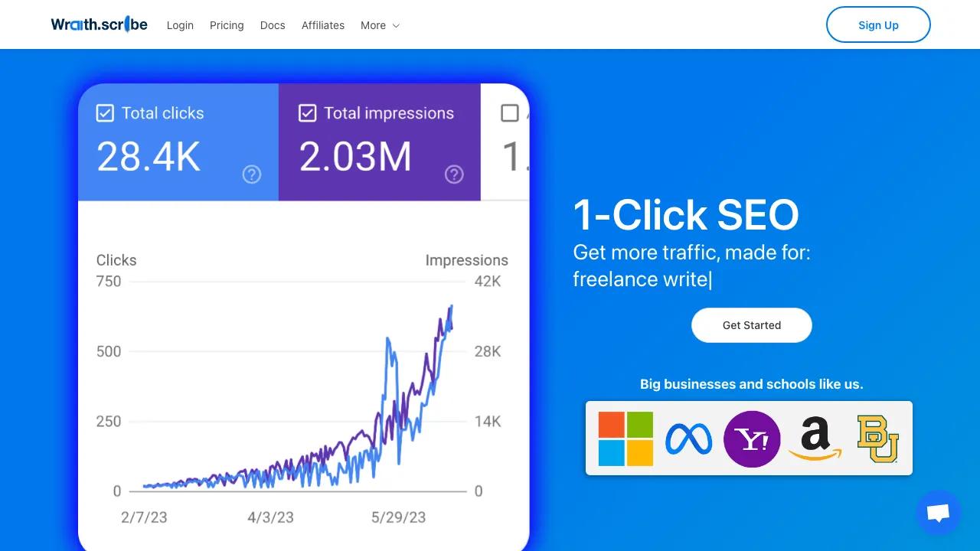Open the Login page
The width and height of the screenshot is (980, 551).
point(180,25)
